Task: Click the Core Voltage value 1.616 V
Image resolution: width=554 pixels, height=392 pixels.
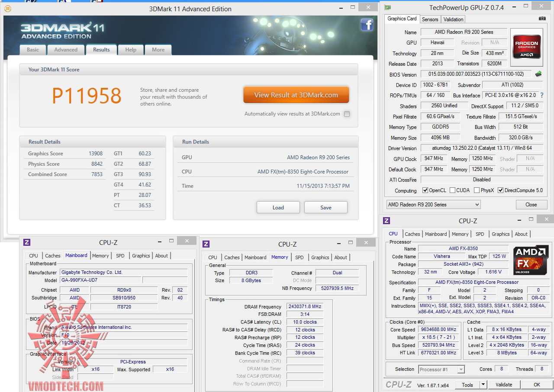Action: click(x=494, y=272)
